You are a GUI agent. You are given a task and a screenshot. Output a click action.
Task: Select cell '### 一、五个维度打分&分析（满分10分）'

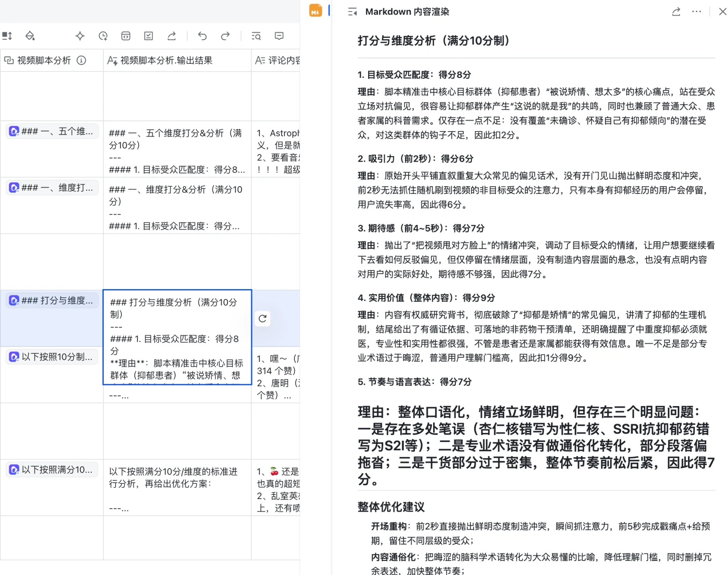(x=177, y=149)
